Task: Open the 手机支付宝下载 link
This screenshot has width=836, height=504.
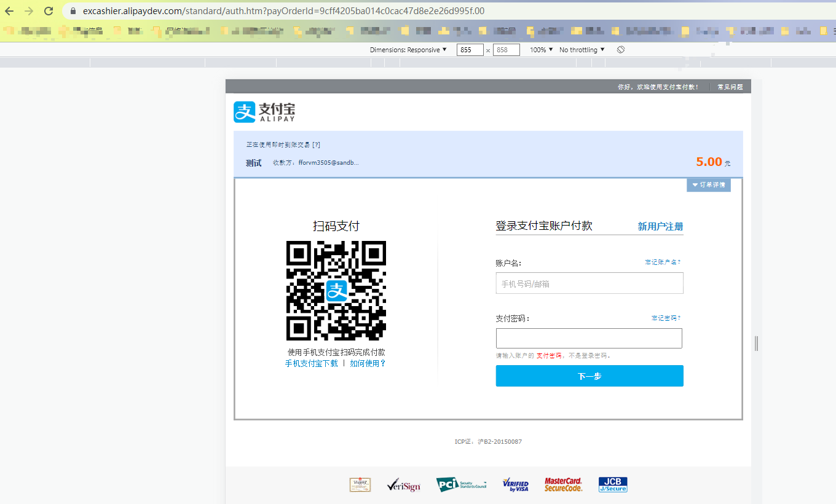Action: click(x=312, y=364)
